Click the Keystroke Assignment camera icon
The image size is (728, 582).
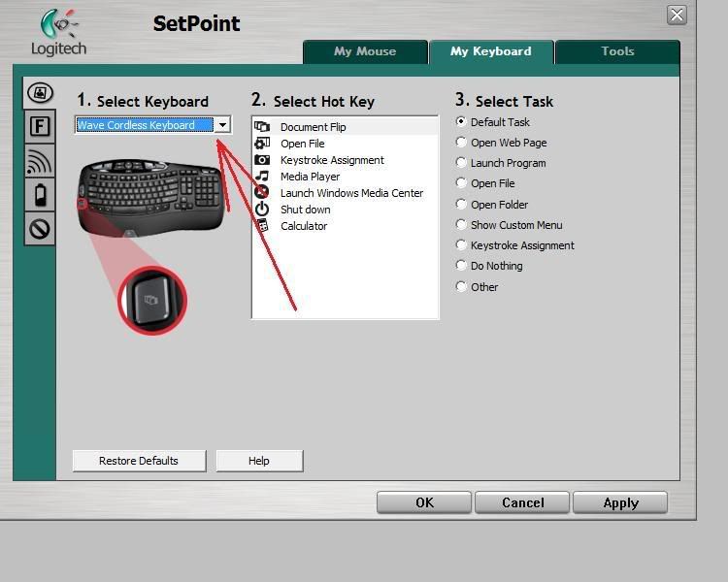[x=262, y=160]
